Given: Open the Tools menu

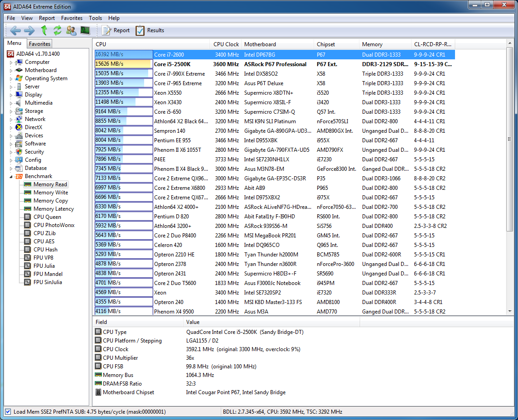Looking at the screenshot, I should tap(95, 18).
